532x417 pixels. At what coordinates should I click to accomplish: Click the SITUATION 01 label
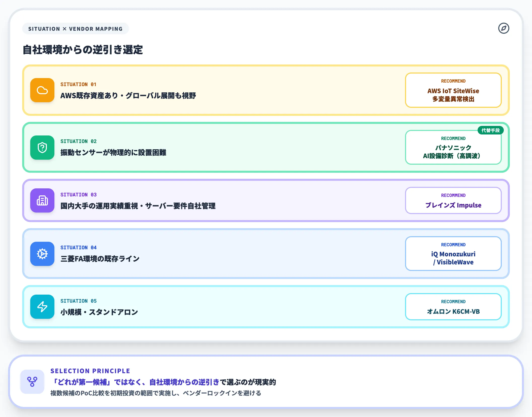78,84
